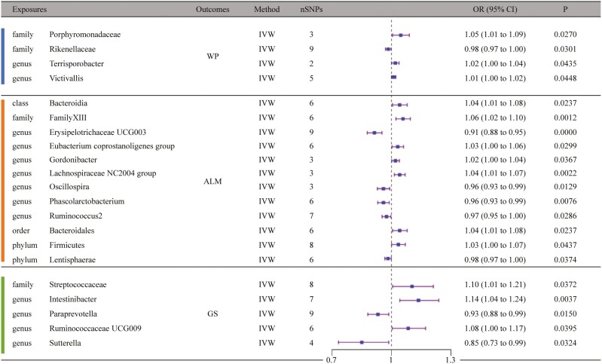
Task: Click the blue WP group color bar
Action: [3, 56]
